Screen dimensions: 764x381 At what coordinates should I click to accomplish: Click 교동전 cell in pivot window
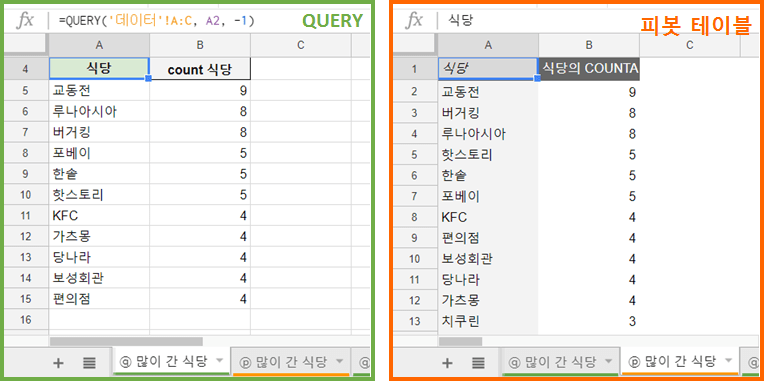488,92
